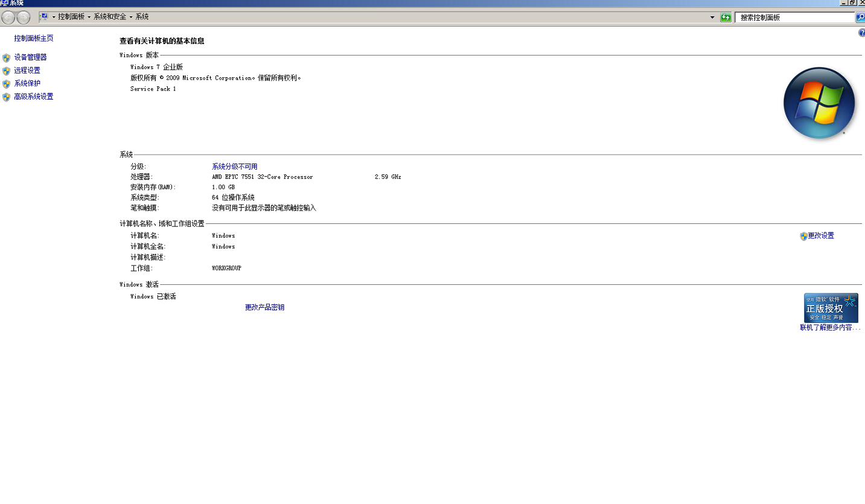
Task: Click the 更改产品密钥 link
Action: pyautogui.click(x=264, y=307)
